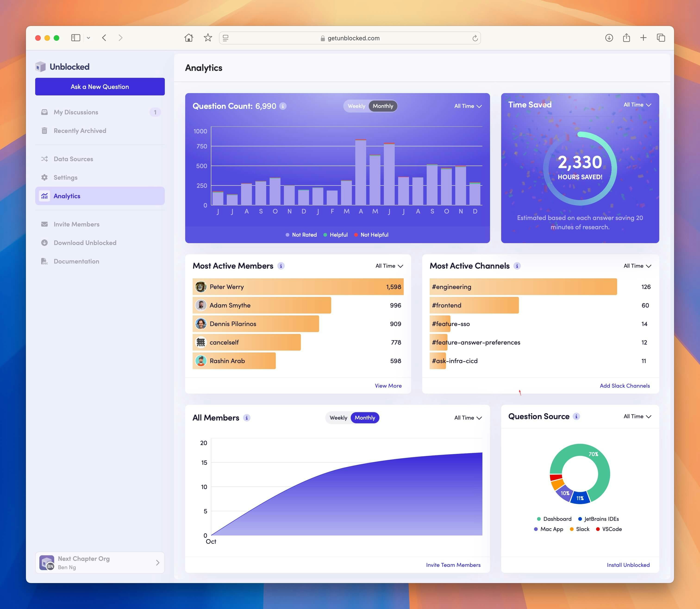Click the My Discussions inbox icon
The height and width of the screenshot is (609, 700).
[x=44, y=112]
